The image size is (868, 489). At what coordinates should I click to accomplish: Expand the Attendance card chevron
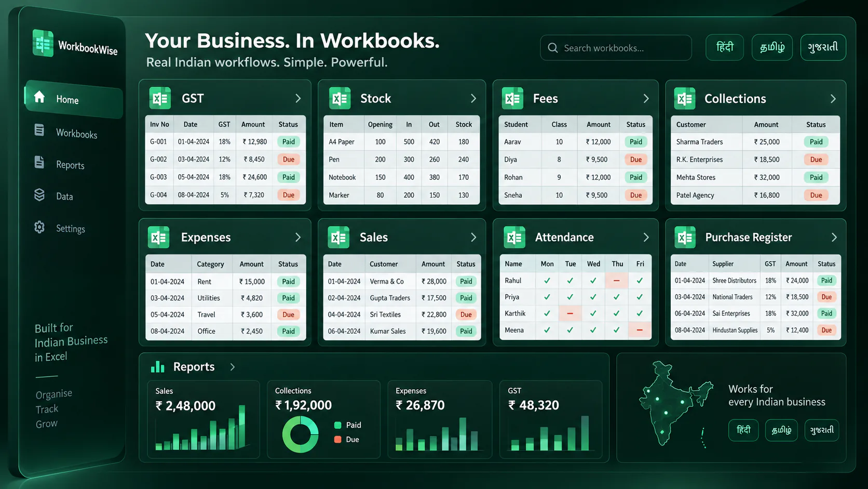[646, 237]
